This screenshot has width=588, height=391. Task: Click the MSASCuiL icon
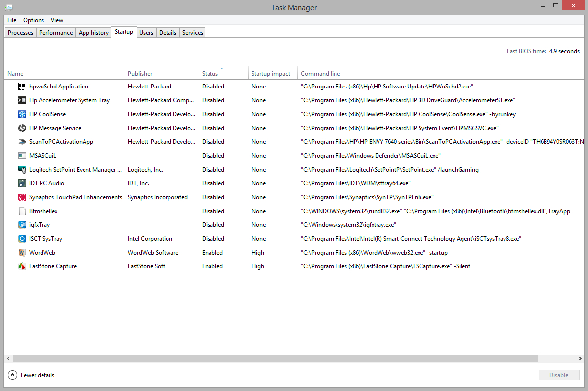click(22, 156)
